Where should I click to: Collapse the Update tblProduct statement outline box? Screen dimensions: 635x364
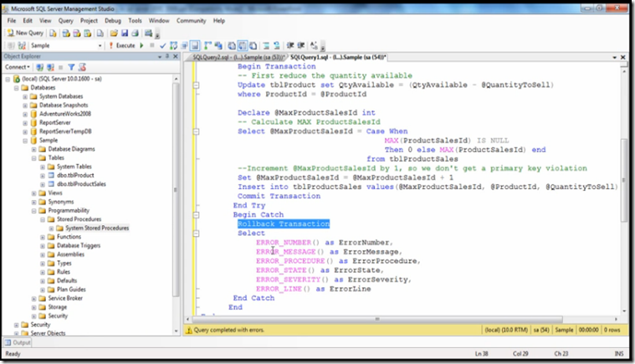[196, 85]
